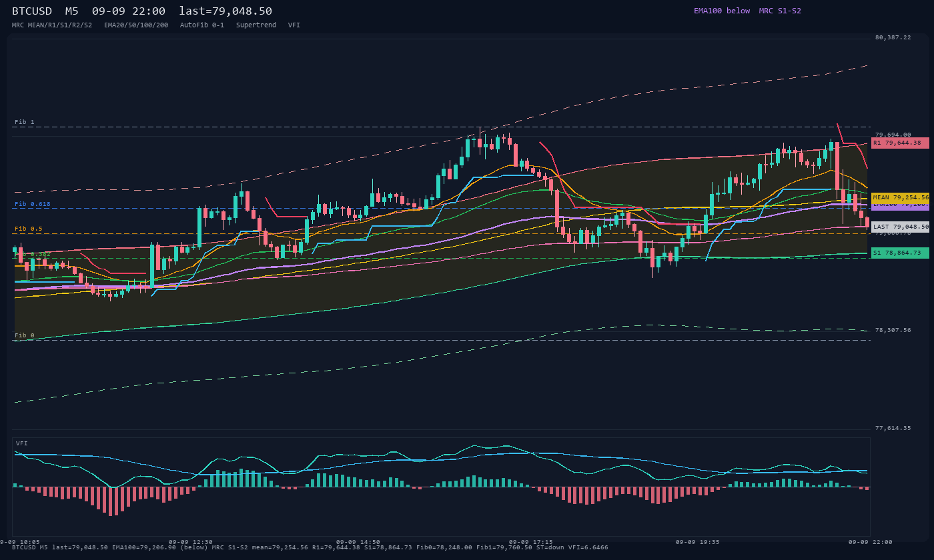Click the yellow MEAN 79,254.56 price tag
Screen dimensions: 934x560
(x=900, y=197)
